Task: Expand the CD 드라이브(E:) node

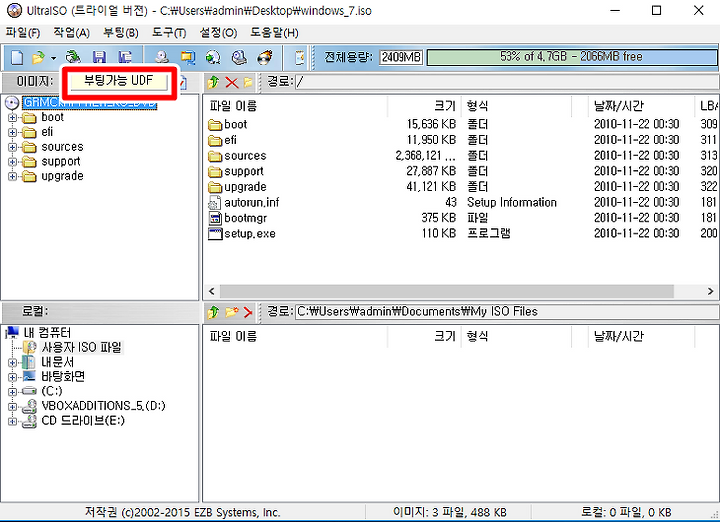Action: (x=12, y=421)
